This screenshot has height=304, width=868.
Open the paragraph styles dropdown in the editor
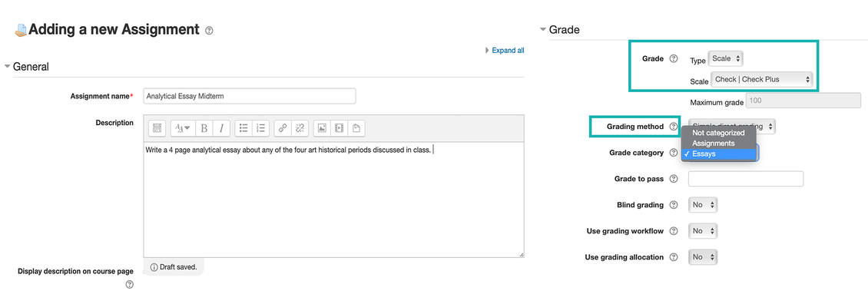(x=183, y=128)
